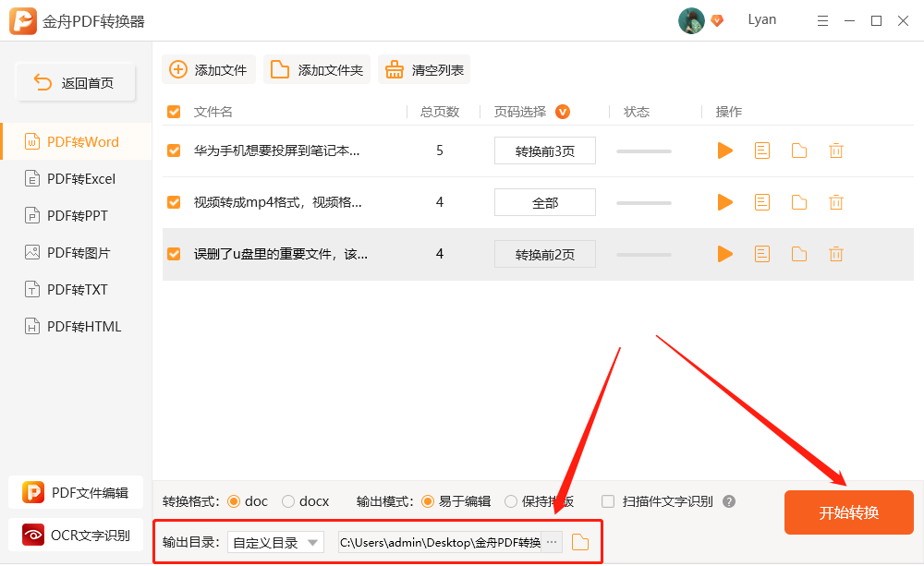The width and height of the screenshot is (924, 566).
Task: Click 添加文件 button
Action: tap(209, 69)
